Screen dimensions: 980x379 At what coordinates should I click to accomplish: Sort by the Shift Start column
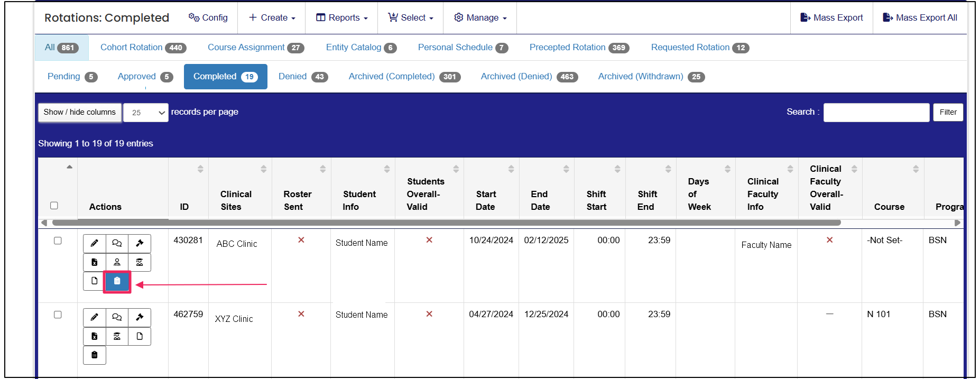(617, 169)
